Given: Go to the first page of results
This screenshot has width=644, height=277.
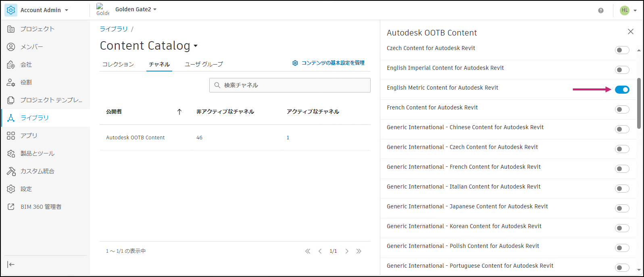Looking at the screenshot, I should [x=308, y=251].
